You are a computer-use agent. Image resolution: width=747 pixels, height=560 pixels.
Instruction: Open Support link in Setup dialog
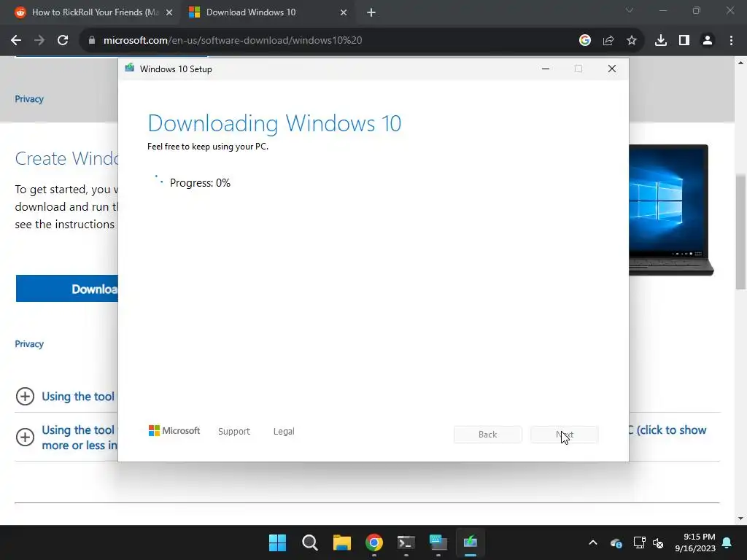234,432
